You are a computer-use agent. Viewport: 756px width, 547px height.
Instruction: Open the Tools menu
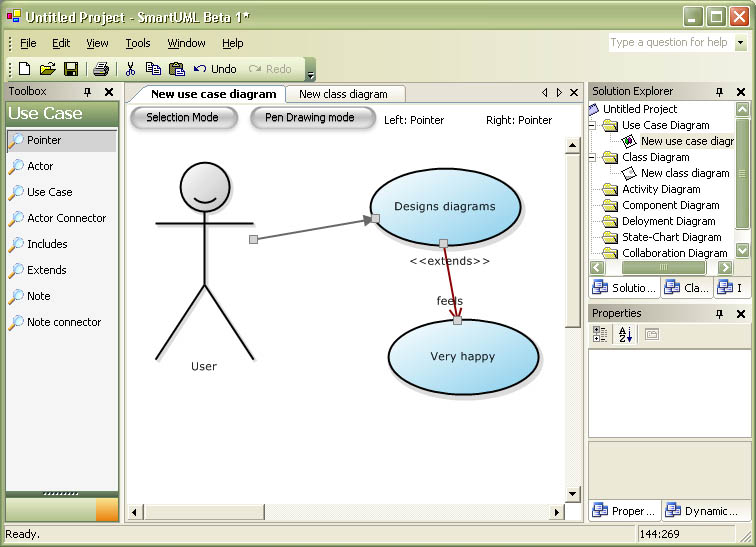click(x=138, y=43)
